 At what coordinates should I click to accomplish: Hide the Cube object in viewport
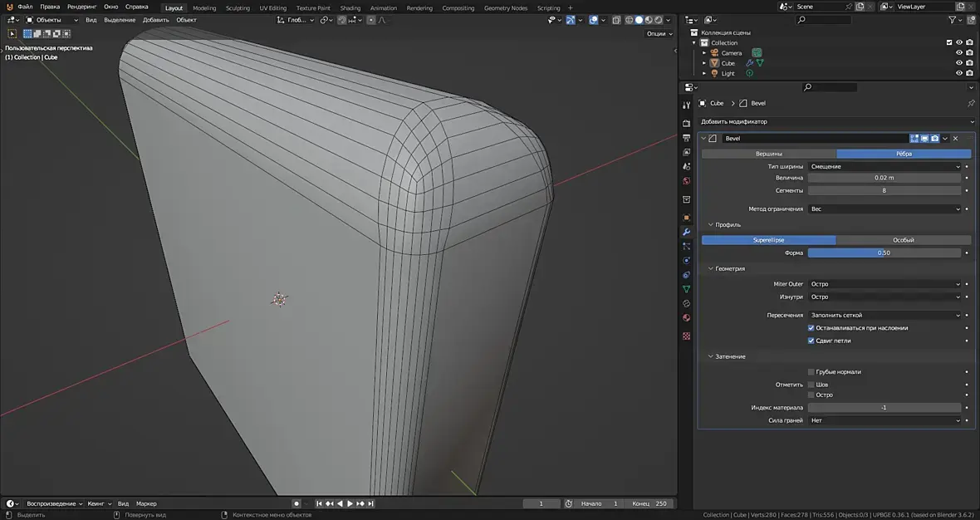tap(958, 63)
